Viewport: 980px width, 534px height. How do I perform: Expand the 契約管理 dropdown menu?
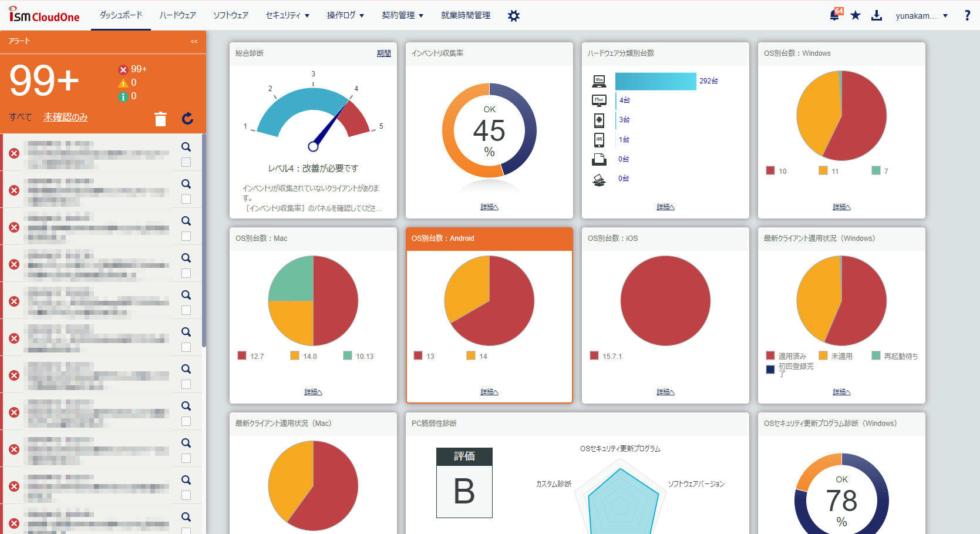point(403,15)
